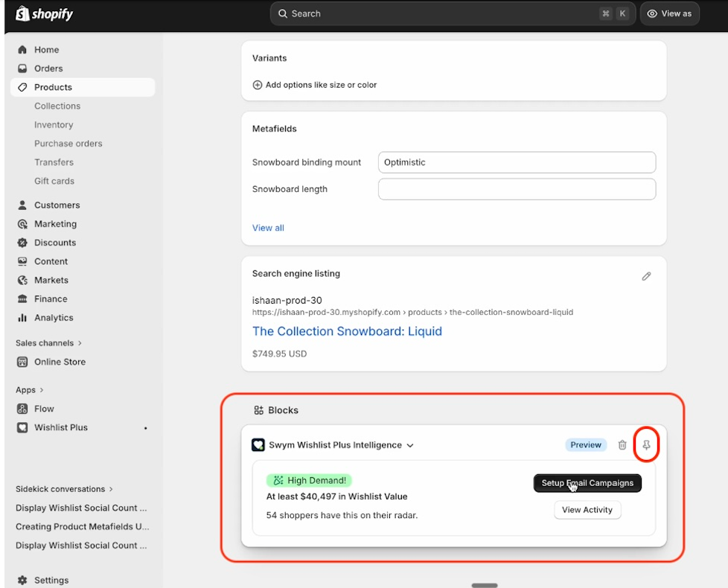Click the Snowboard binding mount field

517,162
